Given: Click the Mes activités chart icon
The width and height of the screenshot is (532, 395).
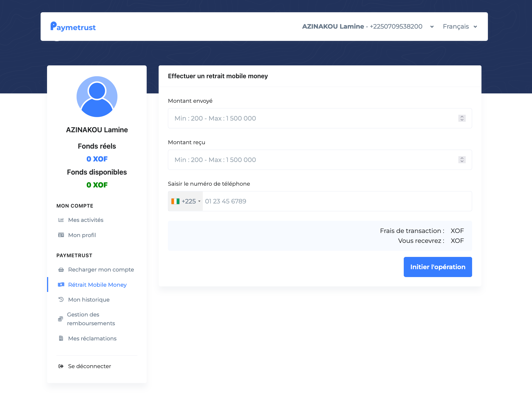Looking at the screenshot, I should tap(61, 220).
